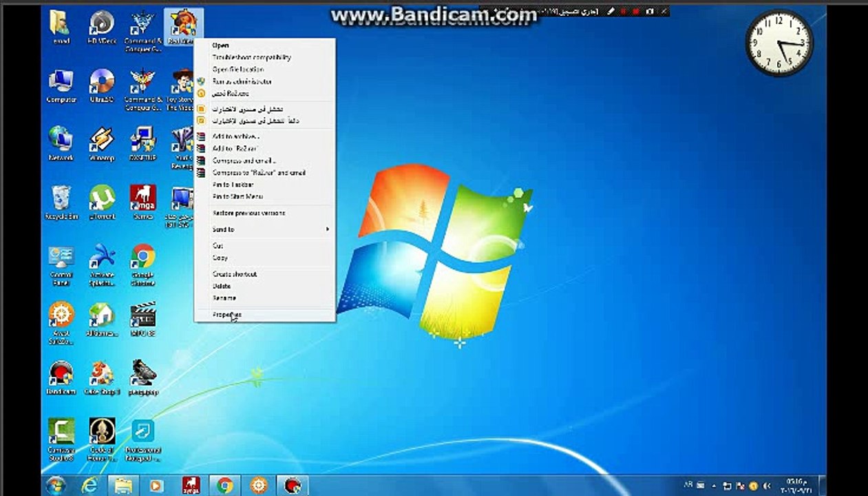This screenshot has width=868, height=496.
Task: Select the Zynga Games desktop shortcut
Action: point(143,203)
